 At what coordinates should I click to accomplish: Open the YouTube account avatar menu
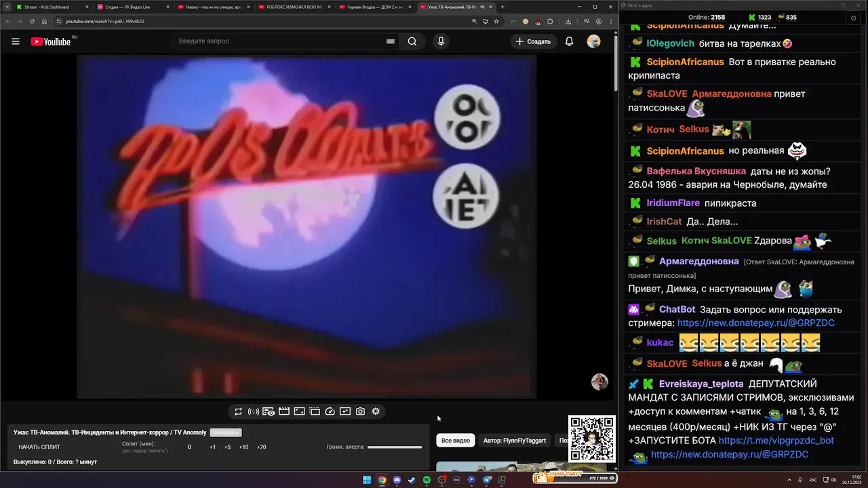(594, 41)
